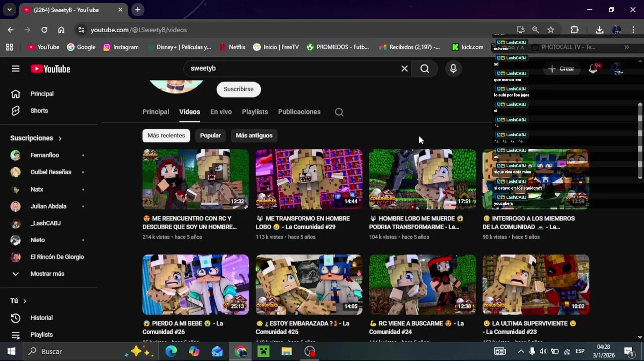Filter by Más recientes

tap(166, 135)
